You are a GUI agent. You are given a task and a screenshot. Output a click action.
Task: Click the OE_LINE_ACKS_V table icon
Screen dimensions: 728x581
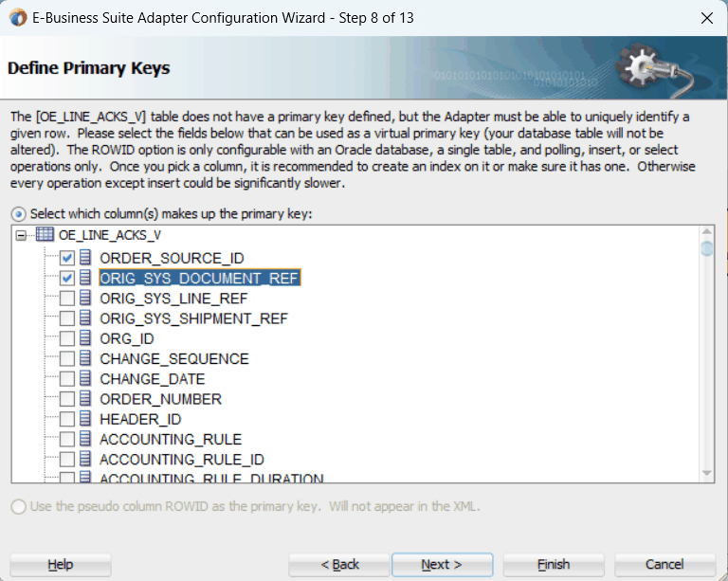click(x=45, y=234)
